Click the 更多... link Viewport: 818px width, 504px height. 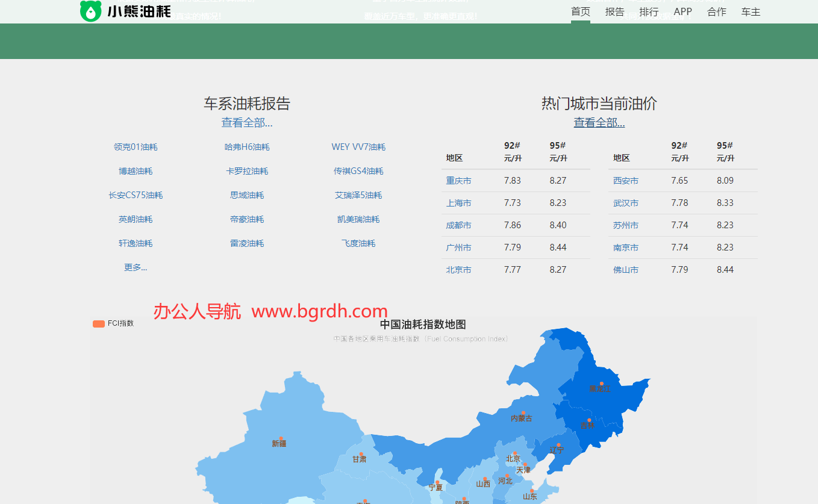click(x=135, y=267)
